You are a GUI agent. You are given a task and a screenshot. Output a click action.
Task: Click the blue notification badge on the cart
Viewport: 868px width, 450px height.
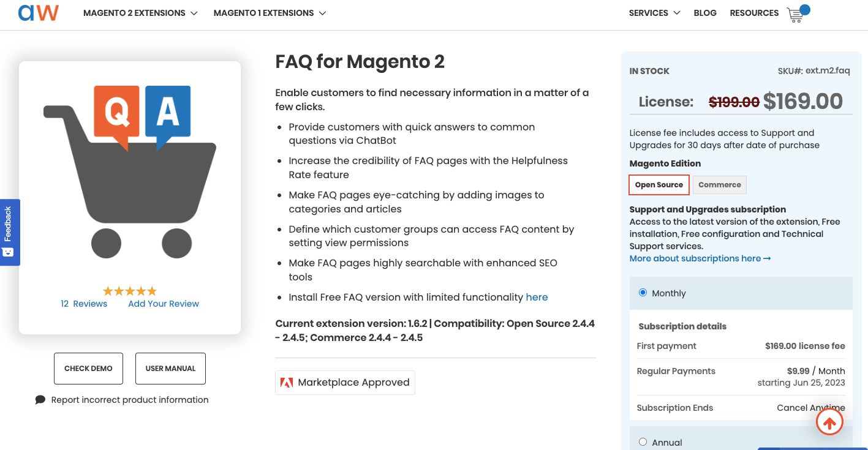pyautogui.click(x=804, y=9)
